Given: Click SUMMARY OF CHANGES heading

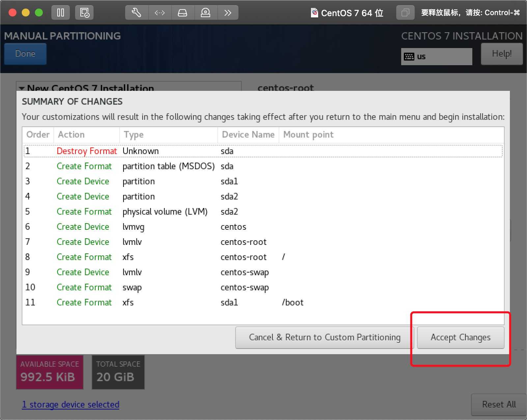Looking at the screenshot, I should coord(72,101).
